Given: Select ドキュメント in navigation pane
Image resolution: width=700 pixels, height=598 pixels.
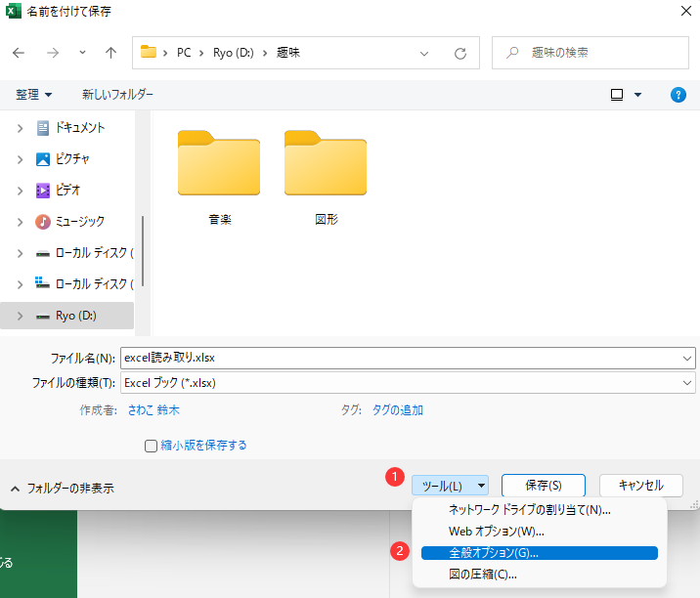Looking at the screenshot, I should click(80, 128).
